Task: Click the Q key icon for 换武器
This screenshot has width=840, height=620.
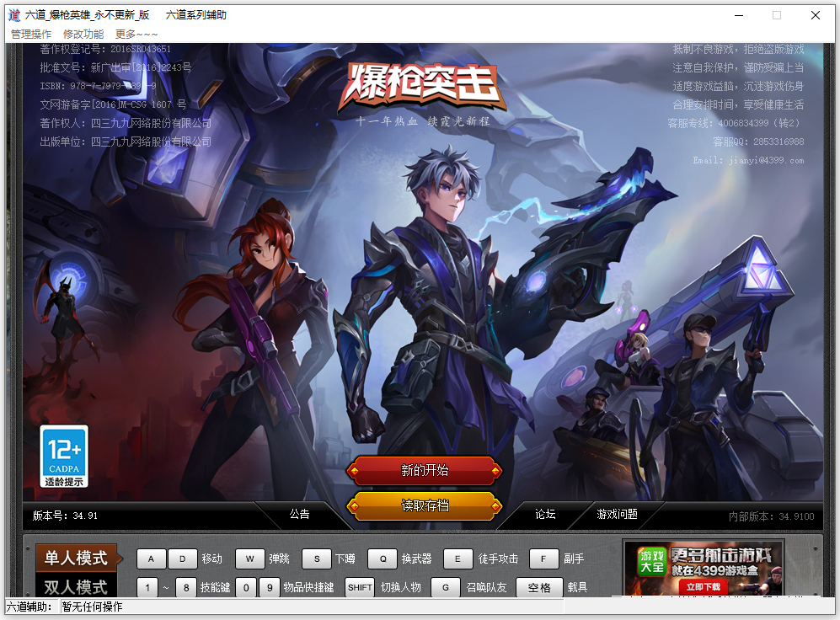Action: (x=383, y=559)
